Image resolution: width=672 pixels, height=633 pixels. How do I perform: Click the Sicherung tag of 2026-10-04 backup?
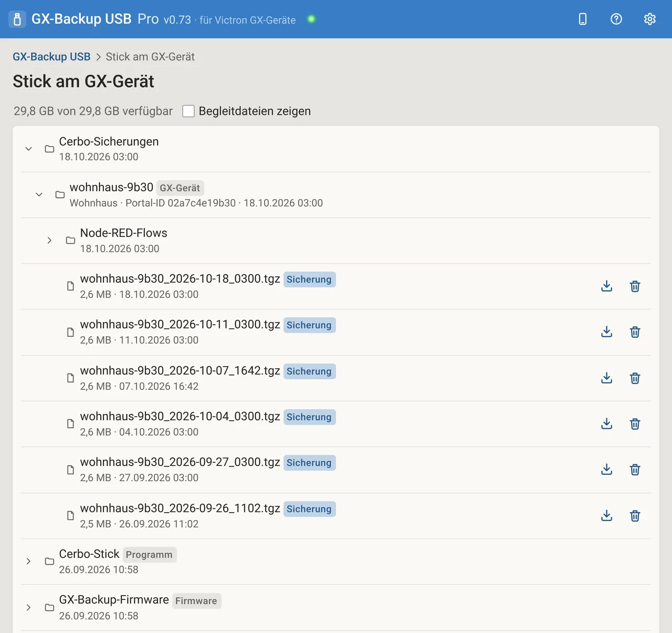tap(309, 417)
